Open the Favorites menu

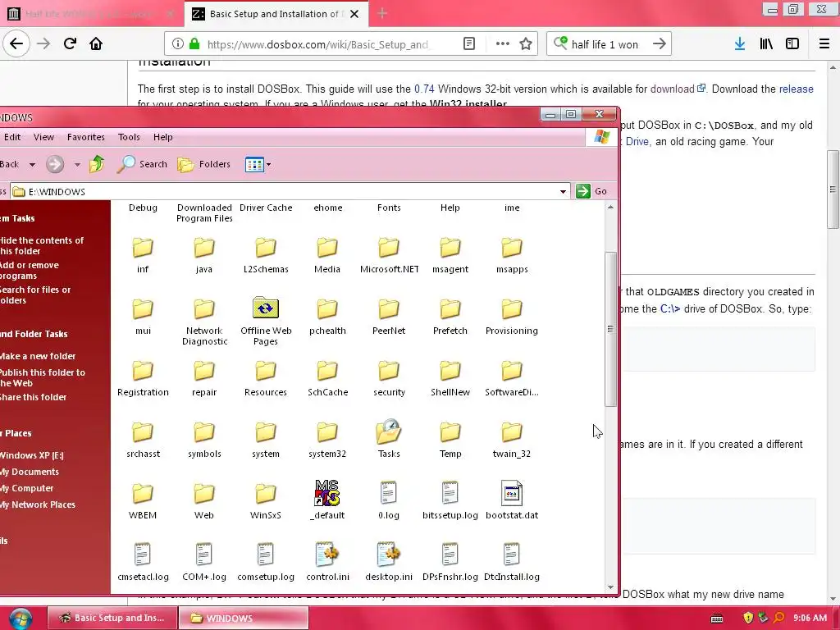(85, 137)
